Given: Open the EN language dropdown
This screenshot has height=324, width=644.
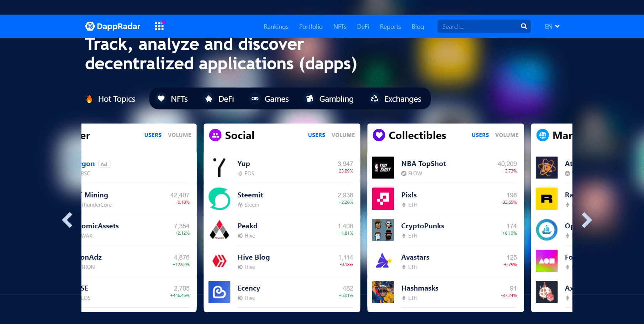Looking at the screenshot, I should [x=552, y=26].
